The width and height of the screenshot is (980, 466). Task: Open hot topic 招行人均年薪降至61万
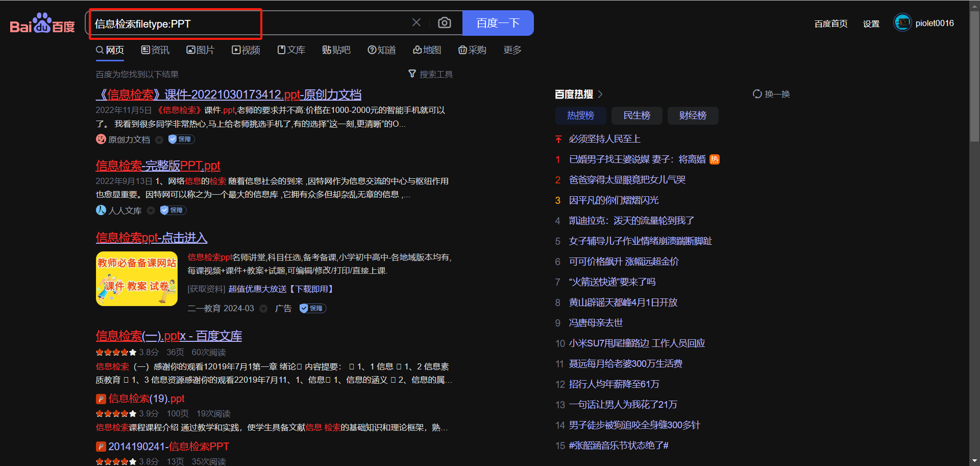[614, 384]
